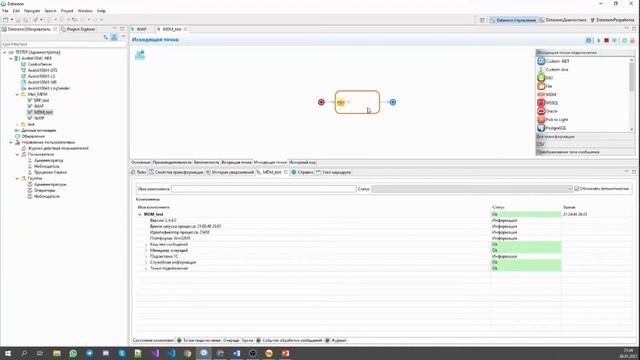The height and width of the screenshot is (360, 640).
Task: Switch to Datareon Разработка perspective
Action: (612, 20)
